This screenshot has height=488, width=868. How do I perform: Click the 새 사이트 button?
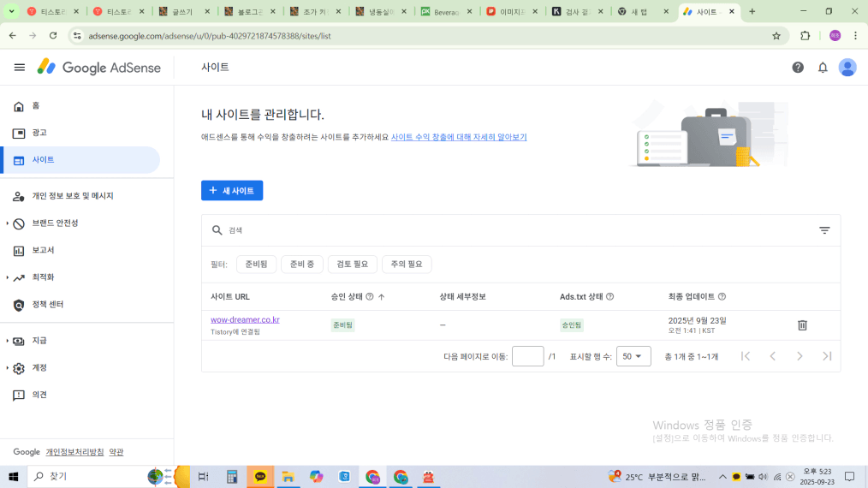(232, 191)
